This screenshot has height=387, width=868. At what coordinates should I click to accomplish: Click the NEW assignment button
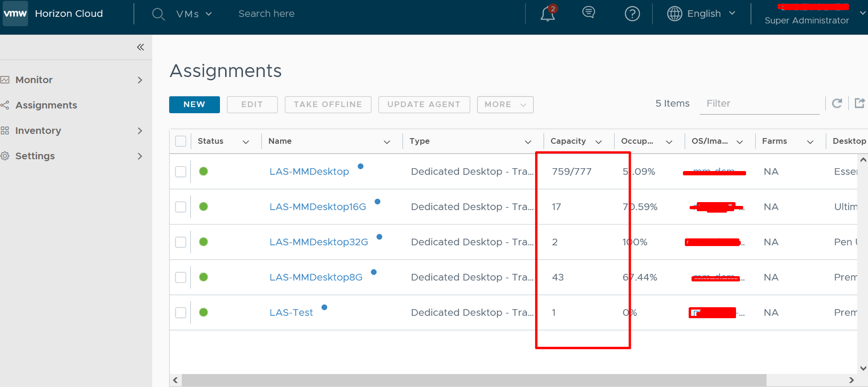click(x=194, y=104)
